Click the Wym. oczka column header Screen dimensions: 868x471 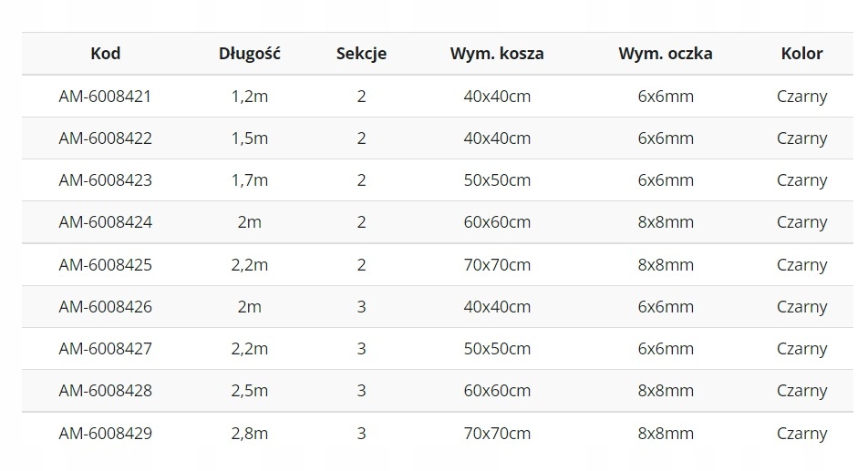(666, 54)
